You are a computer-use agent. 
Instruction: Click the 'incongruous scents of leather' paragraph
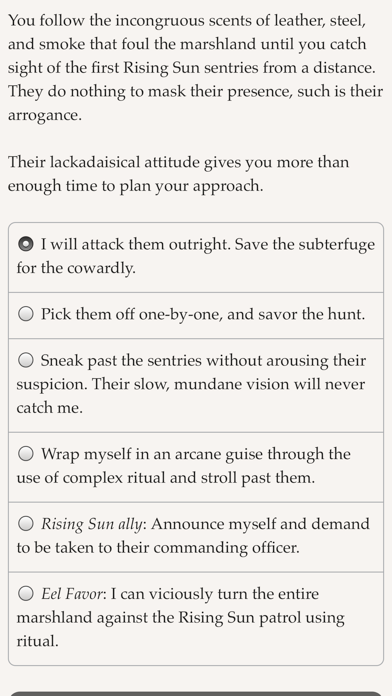click(x=195, y=67)
